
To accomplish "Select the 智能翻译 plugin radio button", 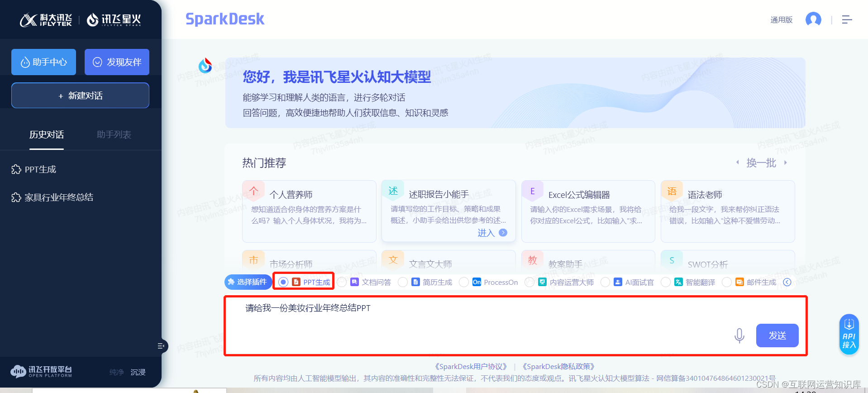I will (666, 282).
